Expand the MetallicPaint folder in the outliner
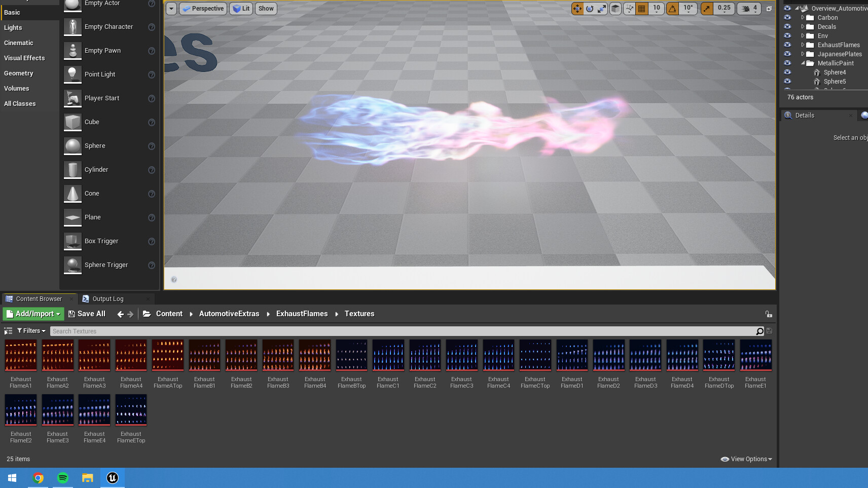Image resolution: width=868 pixels, height=488 pixels. click(803, 63)
